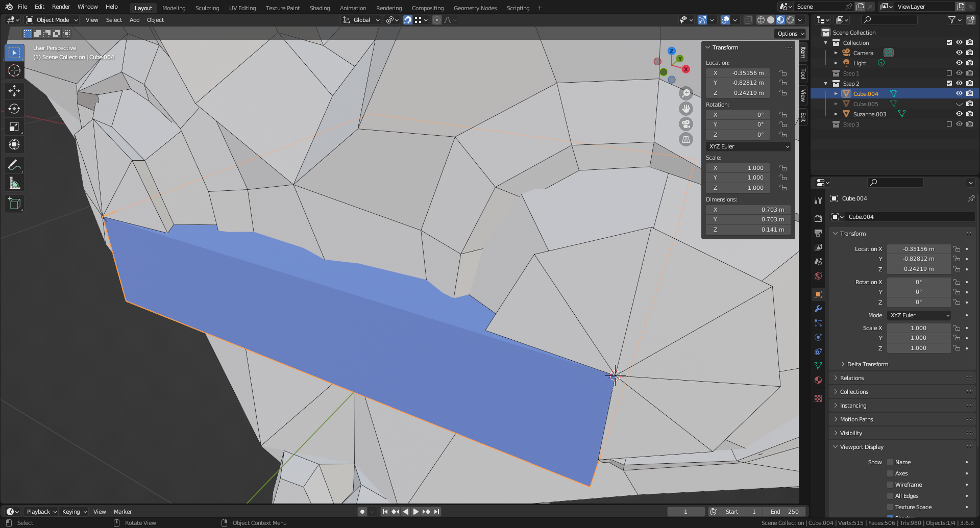Click the Options button
This screenshot has height=528, width=980.
pyautogui.click(x=790, y=34)
